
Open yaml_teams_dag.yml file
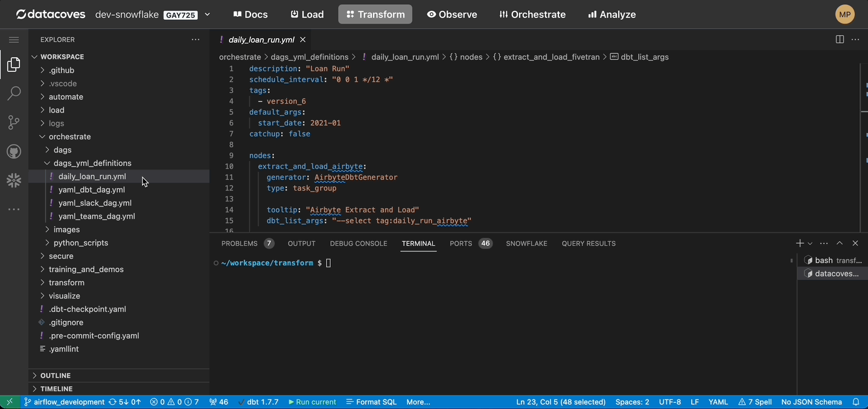(x=119, y=216)
